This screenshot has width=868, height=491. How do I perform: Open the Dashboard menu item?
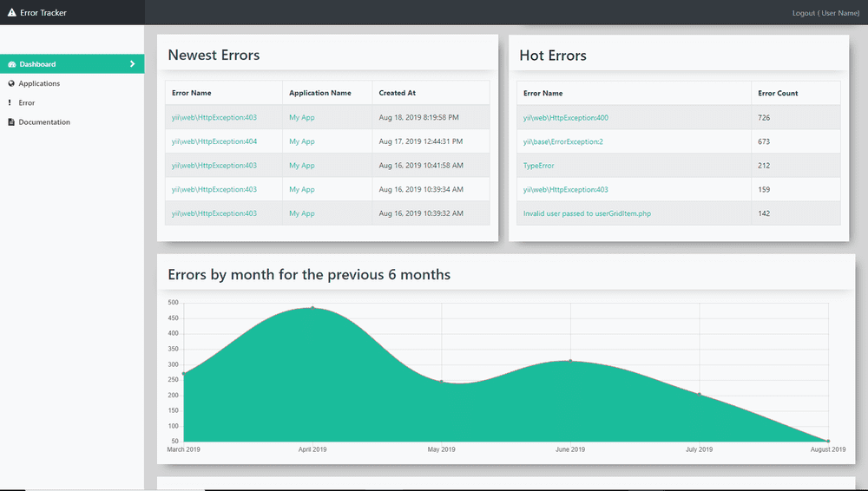point(72,64)
